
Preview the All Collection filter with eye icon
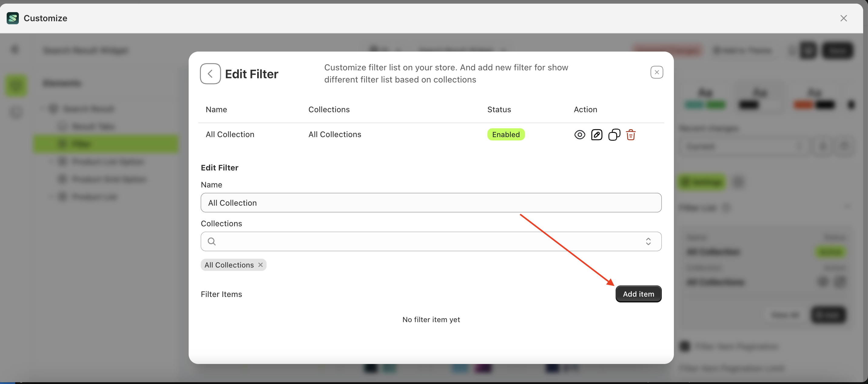tap(580, 134)
